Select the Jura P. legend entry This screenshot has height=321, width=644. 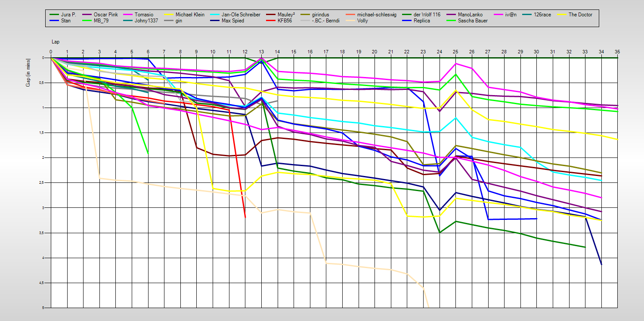click(x=63, y=15)
